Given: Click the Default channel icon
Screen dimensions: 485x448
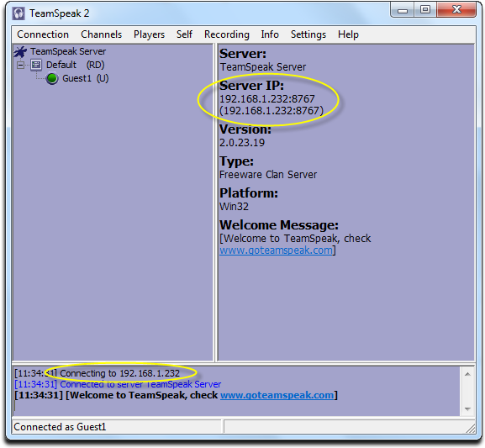Looking at the screenshot, I should 36,65.
